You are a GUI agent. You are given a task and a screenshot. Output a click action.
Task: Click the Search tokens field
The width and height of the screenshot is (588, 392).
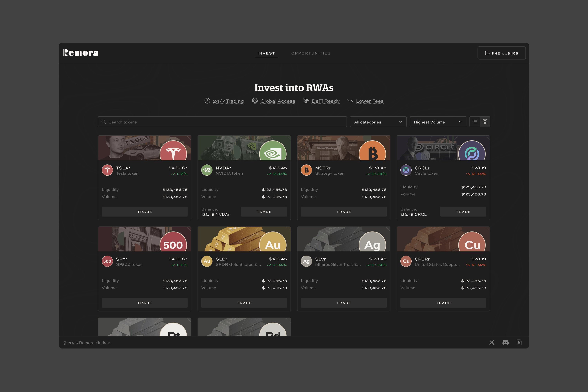(222, 122)
